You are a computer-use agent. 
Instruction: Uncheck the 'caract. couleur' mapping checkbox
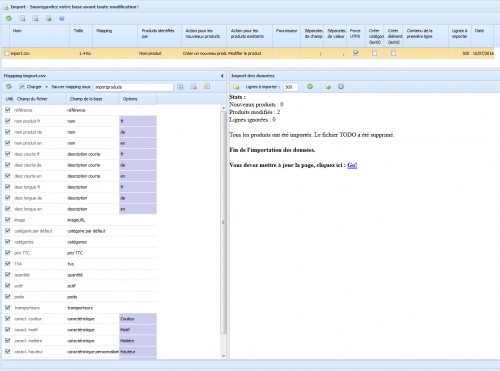click(x=8, y=319)
